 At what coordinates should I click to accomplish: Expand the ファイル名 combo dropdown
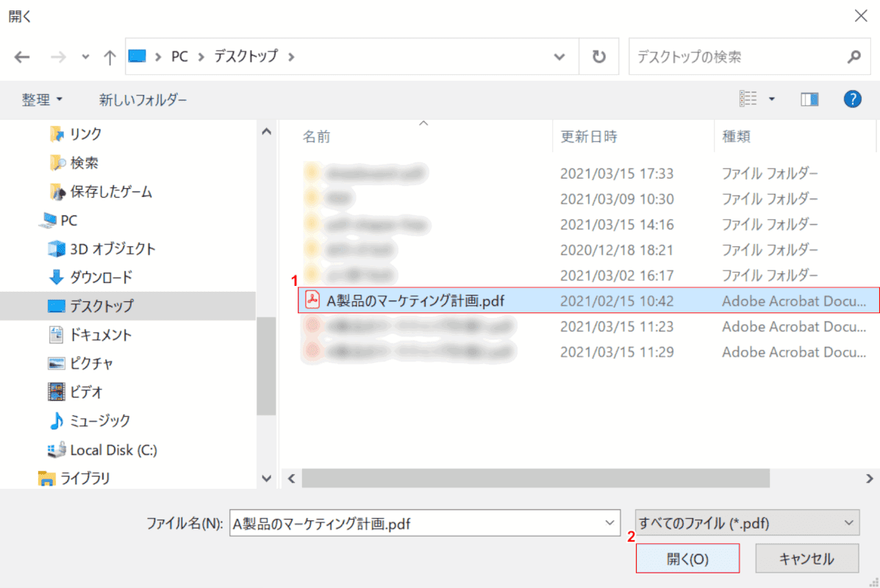point(610,523)
